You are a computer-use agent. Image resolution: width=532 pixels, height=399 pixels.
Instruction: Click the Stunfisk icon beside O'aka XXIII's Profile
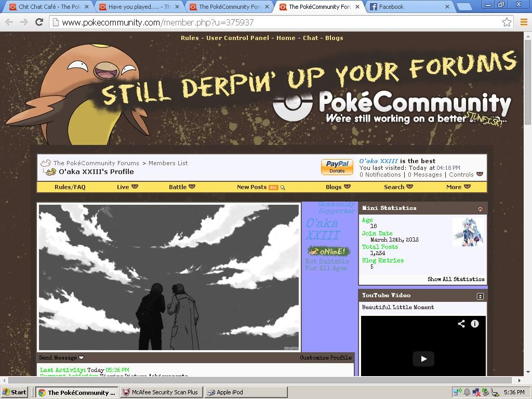point(50,172)
